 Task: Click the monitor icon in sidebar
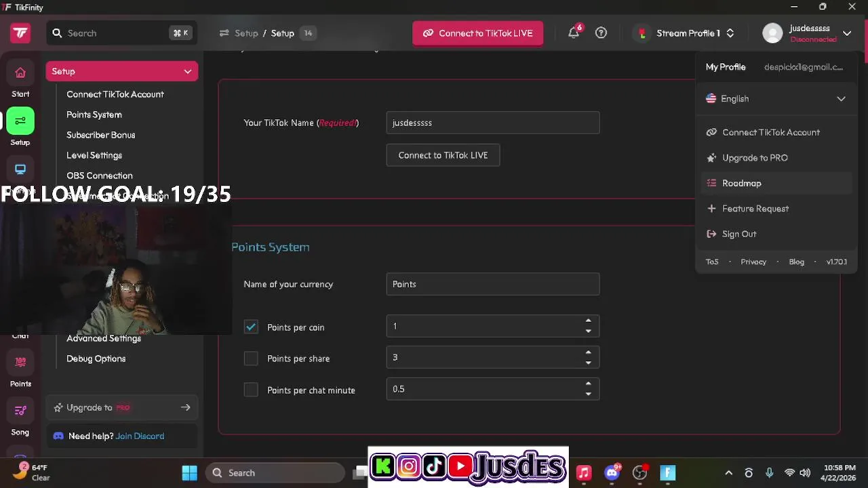point(20,169)
